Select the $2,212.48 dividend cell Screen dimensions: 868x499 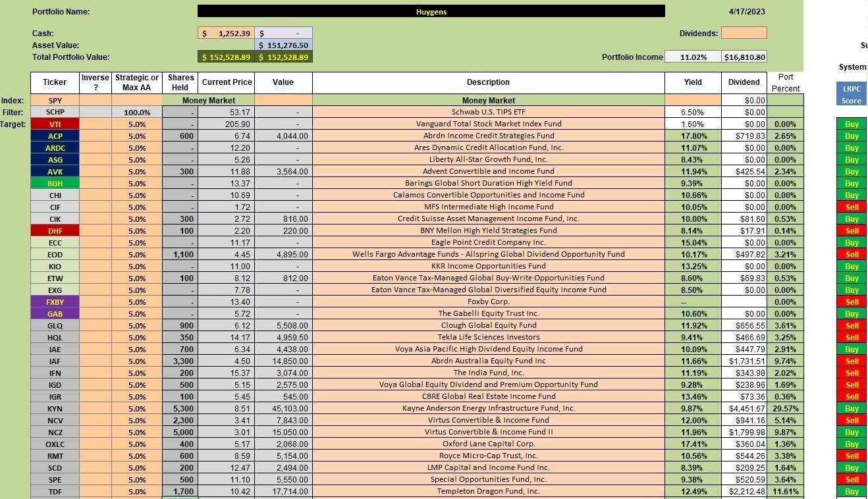pyautogui.click(x=745, y=492)
